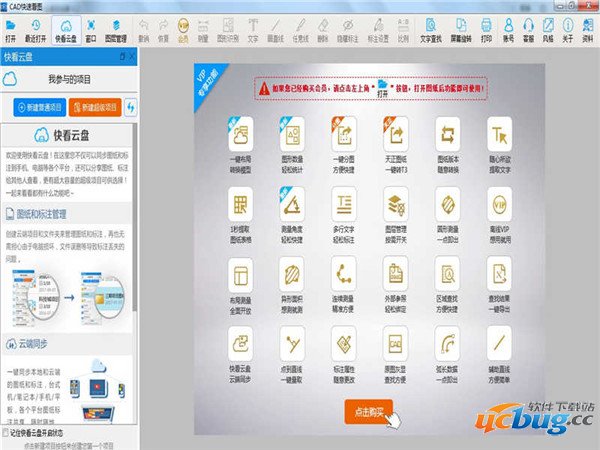
Task: Click the 1秒提取图纸表格 feature icon
Action: (241, 204)
